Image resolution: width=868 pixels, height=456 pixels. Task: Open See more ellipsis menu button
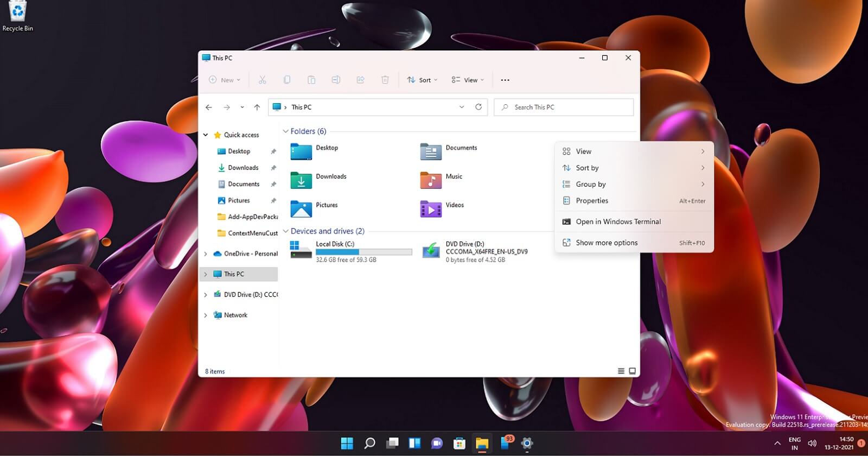tap(505, 80)
